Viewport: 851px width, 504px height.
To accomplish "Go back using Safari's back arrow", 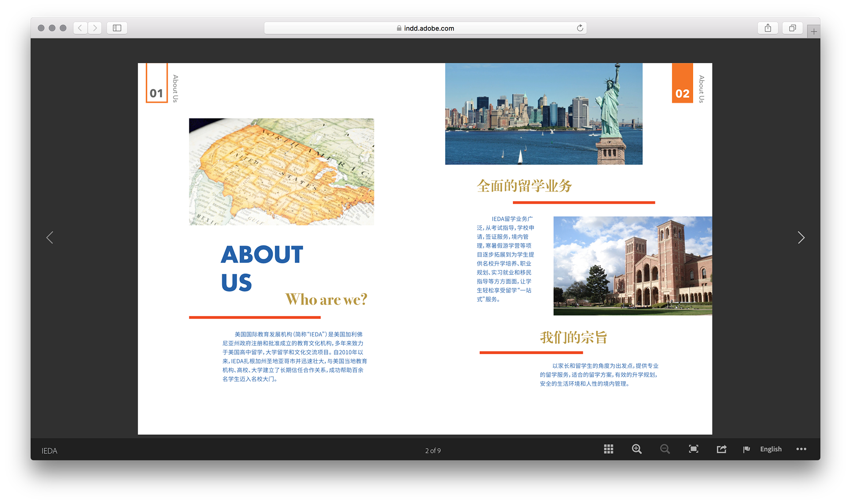I will 80,28.
